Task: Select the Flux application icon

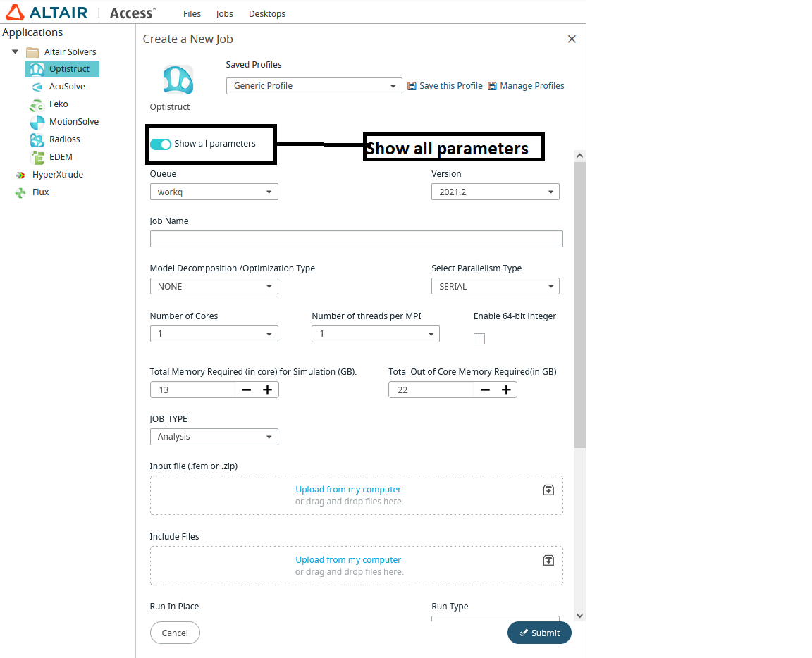Action: (x=20, y=192)
